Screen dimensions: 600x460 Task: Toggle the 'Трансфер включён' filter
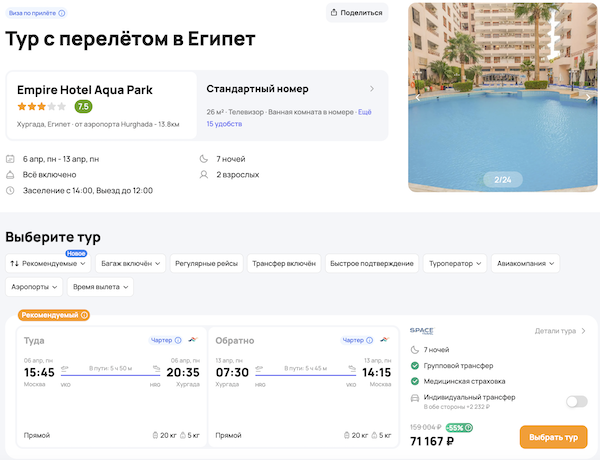[285, 263]
